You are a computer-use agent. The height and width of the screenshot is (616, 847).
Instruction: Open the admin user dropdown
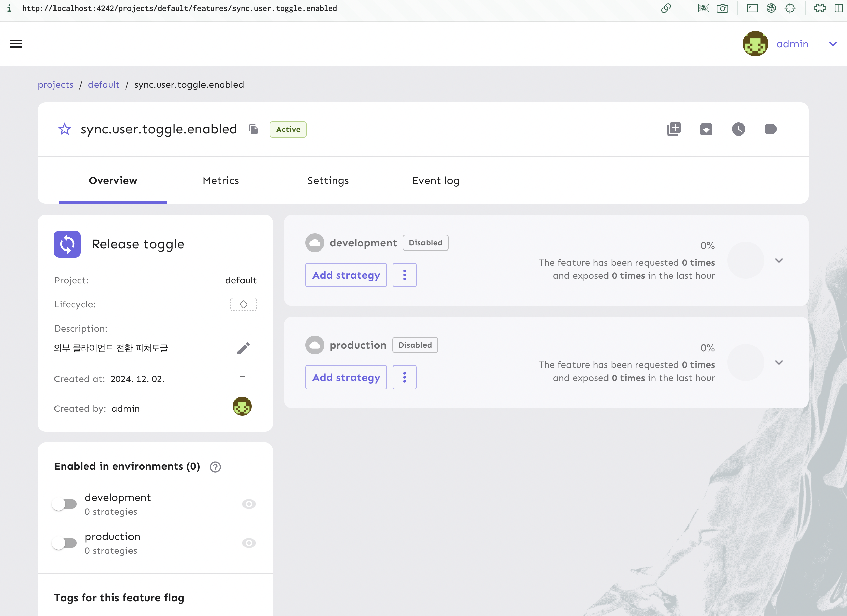coord(833,44)
